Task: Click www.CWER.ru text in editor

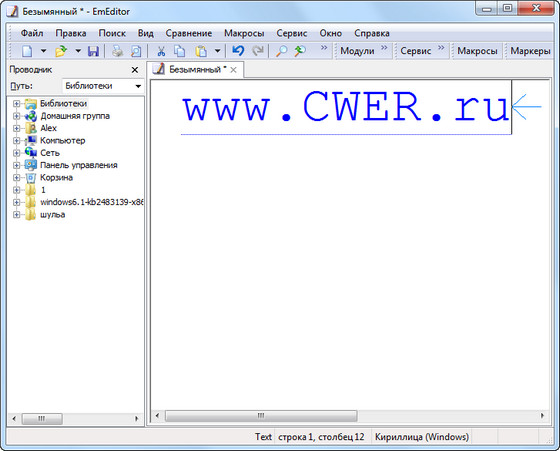Action: [x=346, y=107]
